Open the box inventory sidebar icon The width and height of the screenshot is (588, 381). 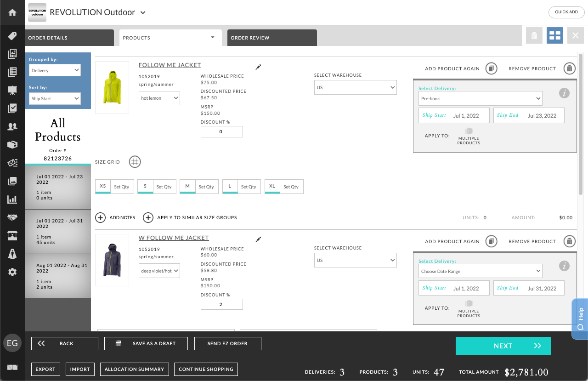click(x=12, y=145)
